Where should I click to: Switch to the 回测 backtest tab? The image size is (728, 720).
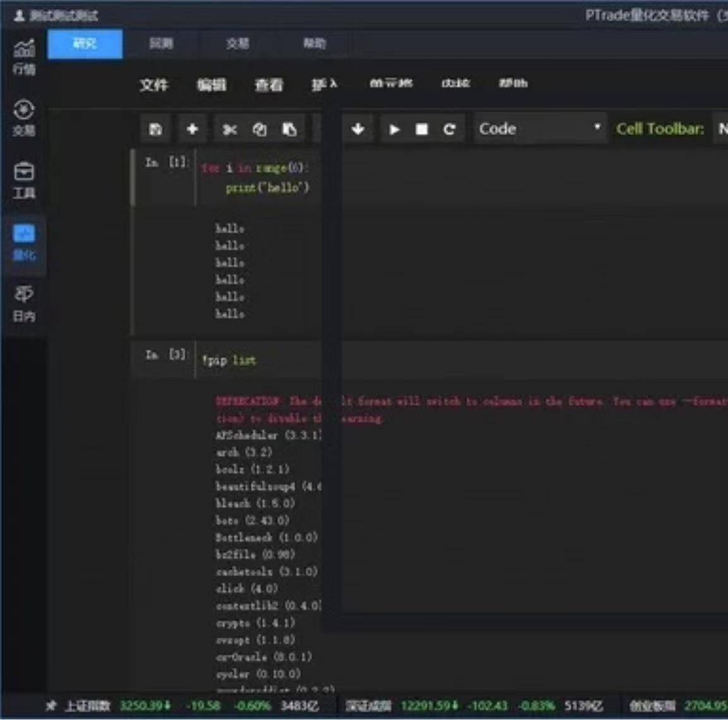click(161, 44)
